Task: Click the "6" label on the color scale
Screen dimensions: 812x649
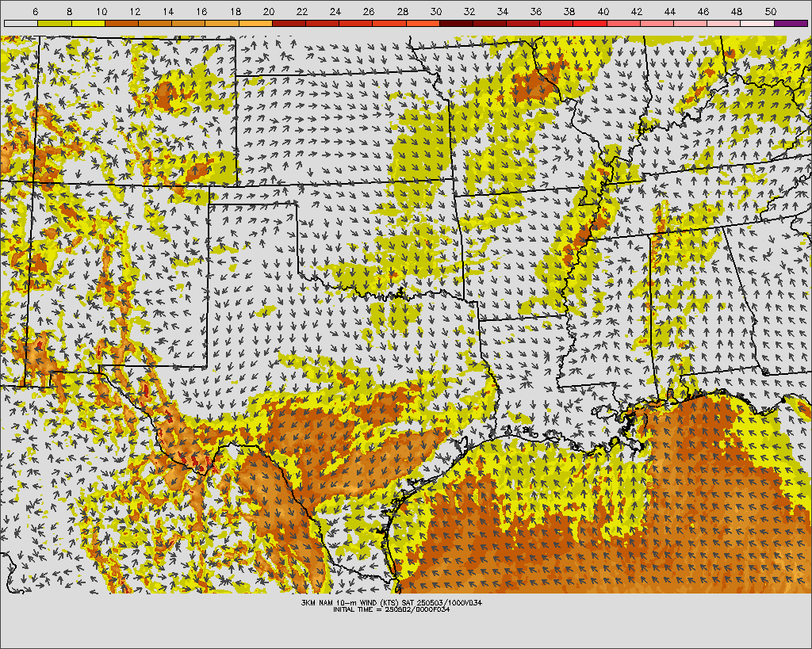Action: [x=35, y=11]
